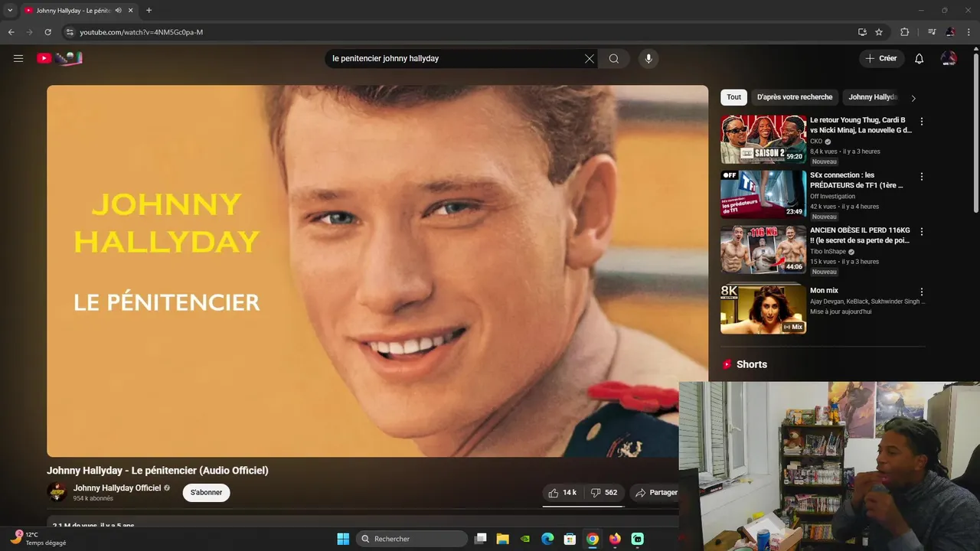Clear the search box with X
The height and width of the screenshot is (551, 980).
pos(590,59)
